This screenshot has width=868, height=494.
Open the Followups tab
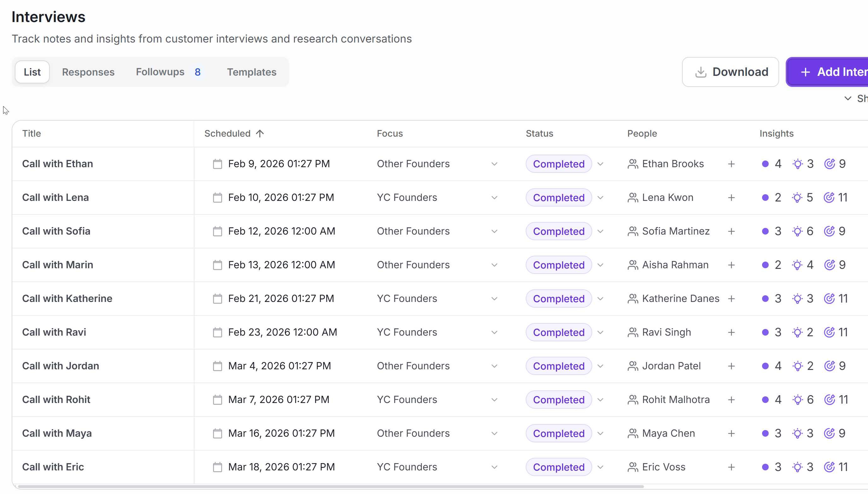point(160,72)
